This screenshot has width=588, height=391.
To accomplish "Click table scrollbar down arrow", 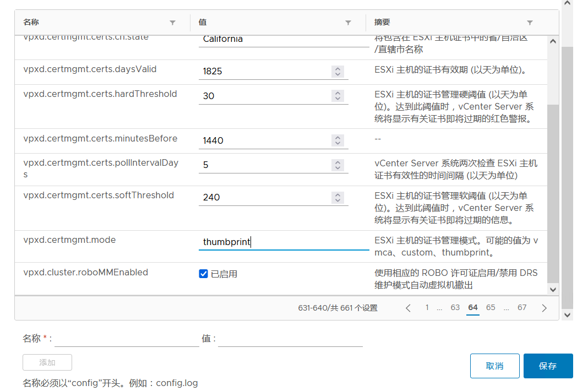I will 553,290.
